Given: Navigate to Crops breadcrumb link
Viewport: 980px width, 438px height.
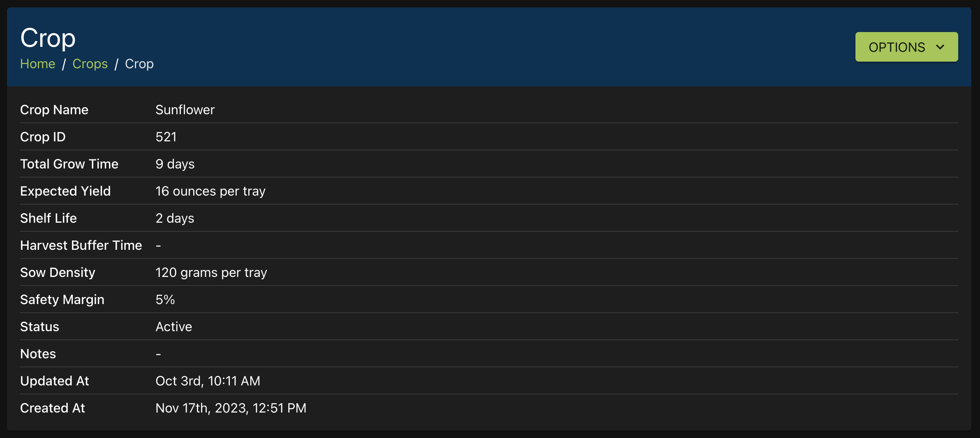Looking at the screenshot, I should (x=90, y=64).
